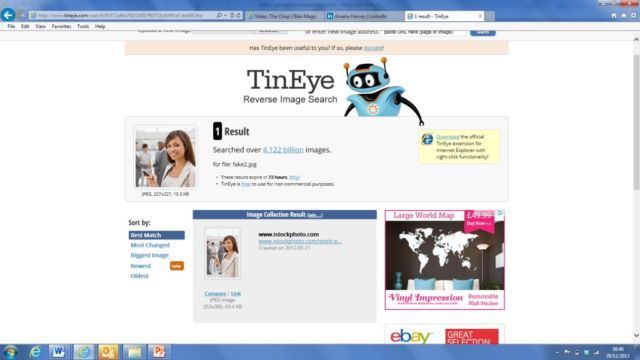Click the free link for non-commercial use

[x=246, y=184]
